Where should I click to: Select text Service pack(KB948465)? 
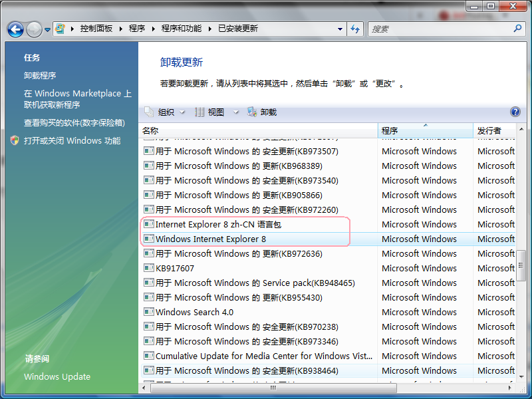point(309,283)
